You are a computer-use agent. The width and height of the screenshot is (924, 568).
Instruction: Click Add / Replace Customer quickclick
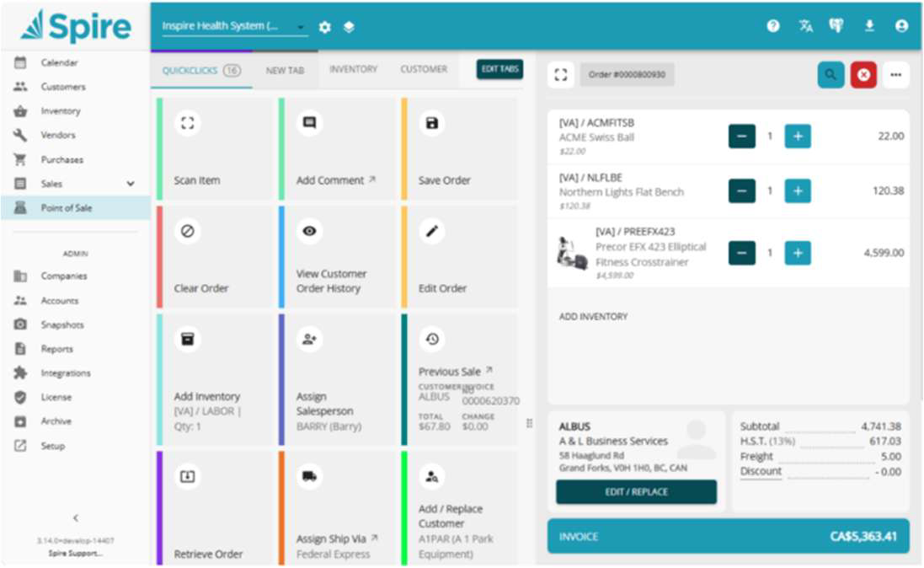pyautogui.click(x=460, y=508)
